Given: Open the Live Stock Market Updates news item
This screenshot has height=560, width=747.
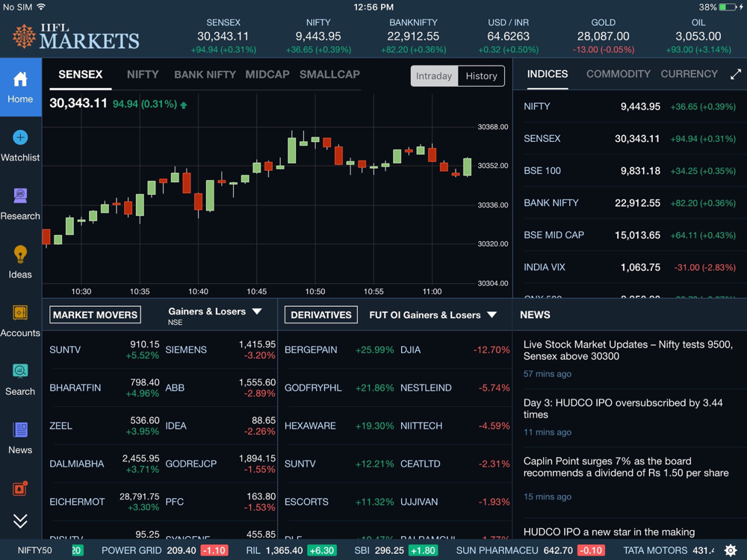Looking at the screenshot, I should coord(630,358).
